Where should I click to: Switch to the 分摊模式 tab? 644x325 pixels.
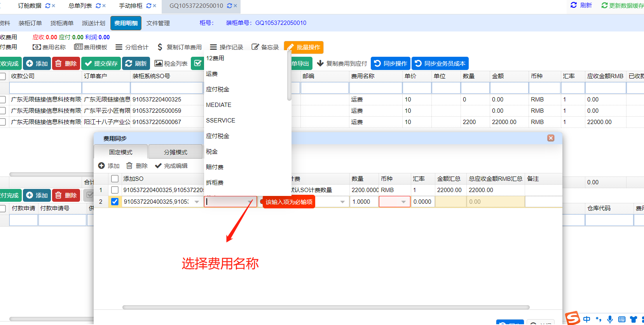[175, 152]
